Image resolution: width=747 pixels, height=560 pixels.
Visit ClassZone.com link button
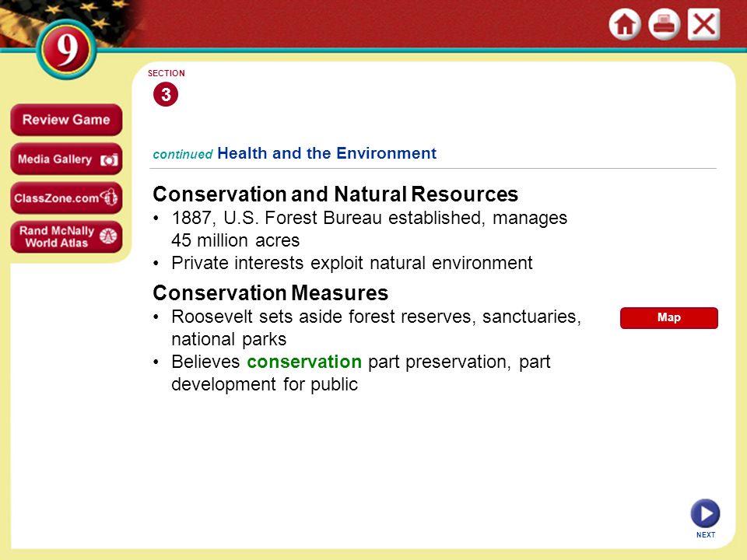click(66, 198)
